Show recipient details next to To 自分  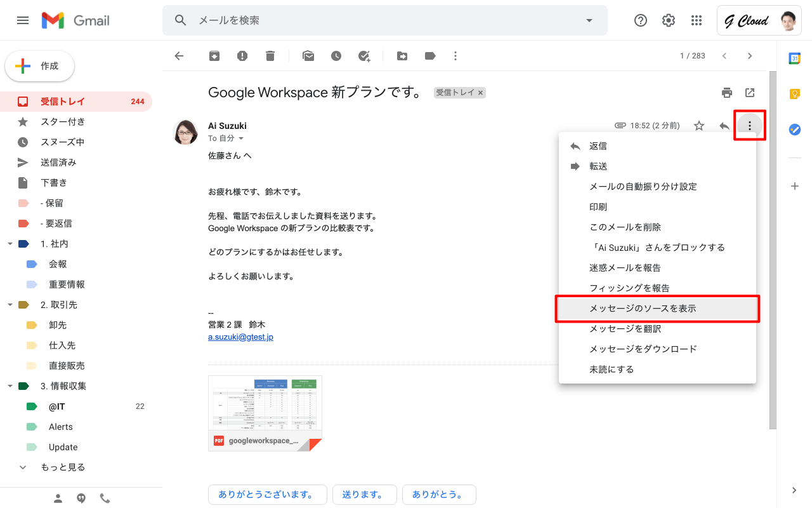pyautogui.click(x=241, y=138)
